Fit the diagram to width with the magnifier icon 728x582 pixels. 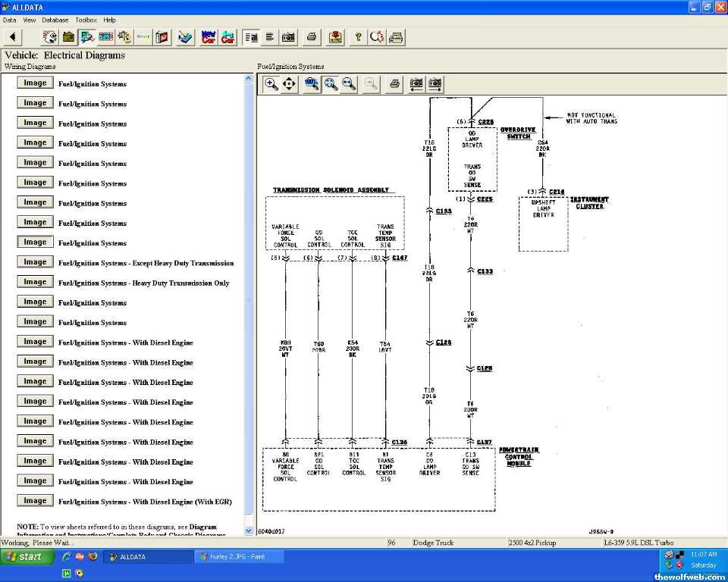point(349,84)
